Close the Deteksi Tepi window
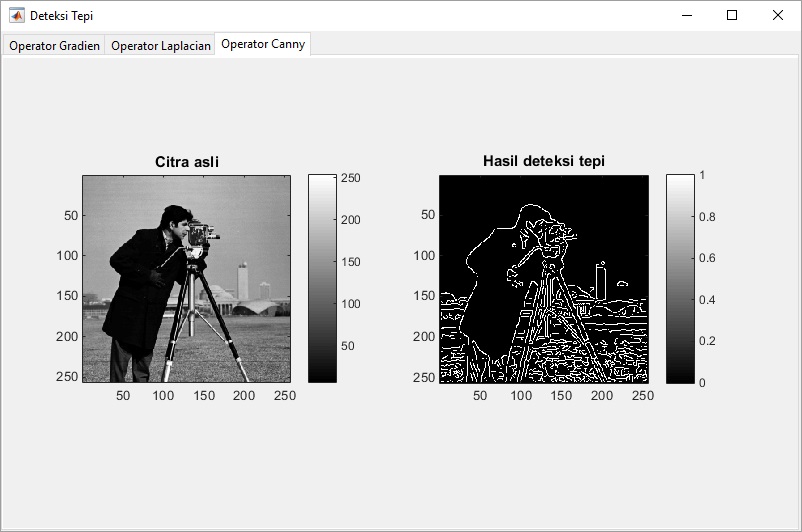Image resolution: width=802 pixels, height=532 pixels. click(778, 16)
